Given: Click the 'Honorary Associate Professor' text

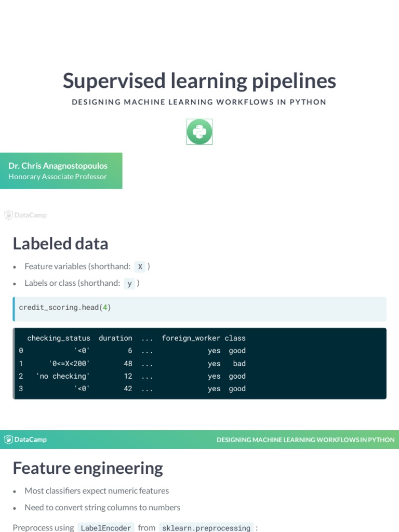Looking at the screenshot, I should coord(58,177).
